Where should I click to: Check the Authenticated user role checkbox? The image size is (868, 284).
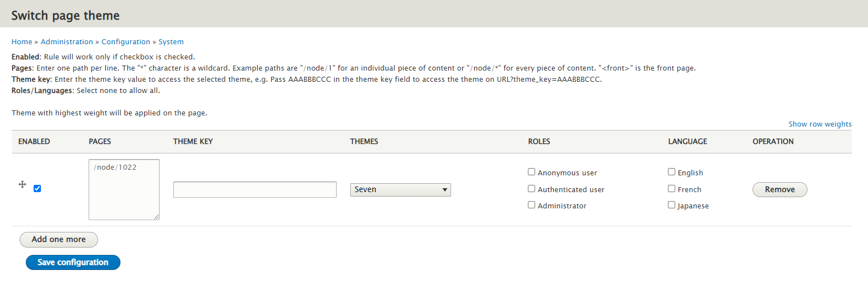point(531,189)
